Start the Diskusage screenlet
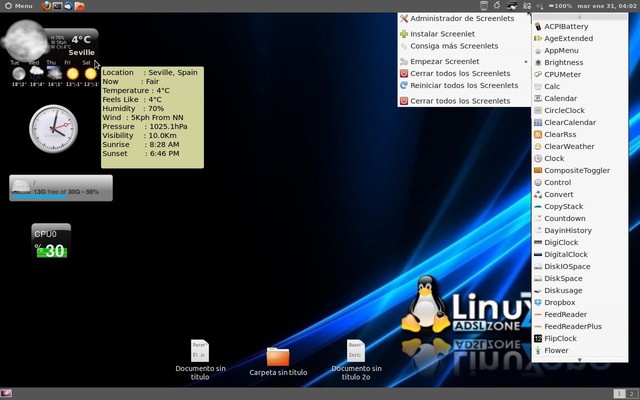640x400 pixels. click(580, 291)
